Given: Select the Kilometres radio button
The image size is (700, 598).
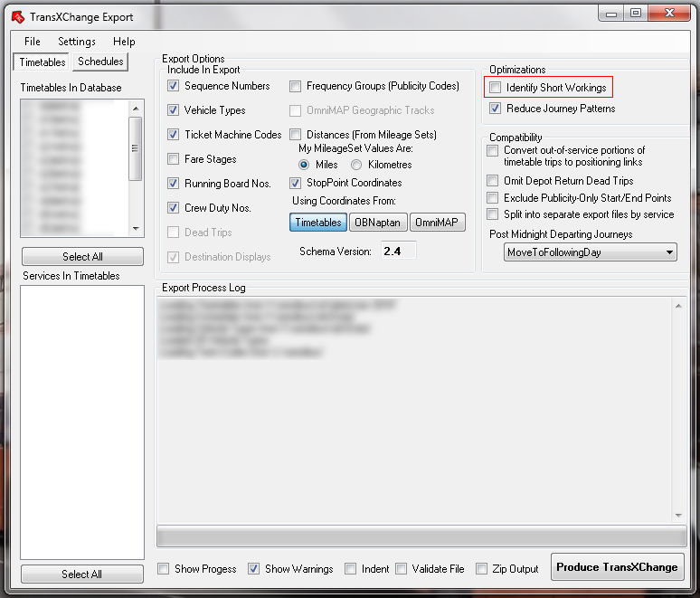Looking at the screenshot, I should pyautogui.click(x=356, y=165).
